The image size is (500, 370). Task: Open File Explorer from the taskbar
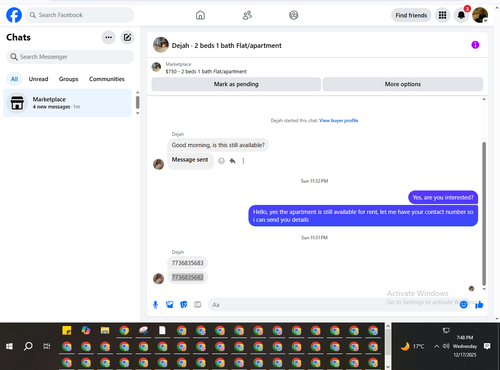pos(105,330)
